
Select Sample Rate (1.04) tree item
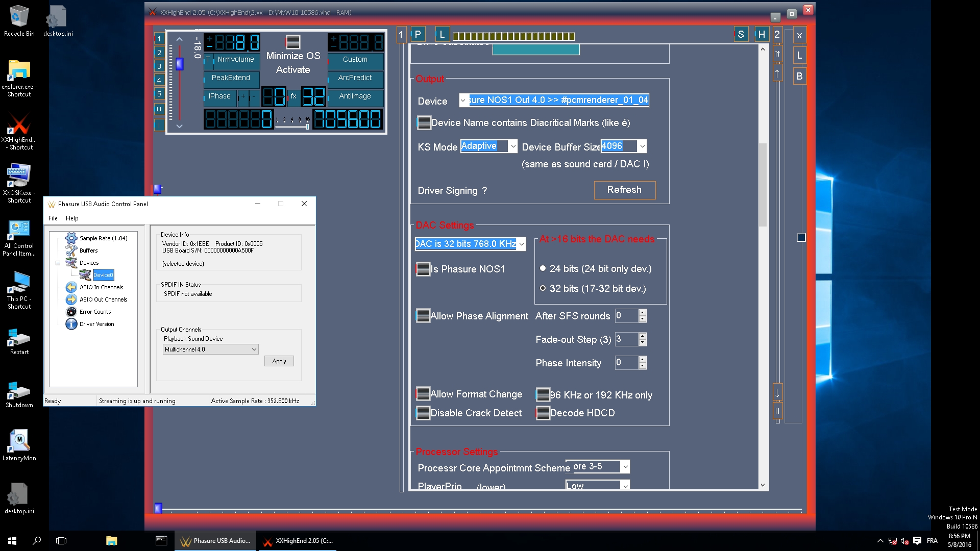(x=103, y=238)
